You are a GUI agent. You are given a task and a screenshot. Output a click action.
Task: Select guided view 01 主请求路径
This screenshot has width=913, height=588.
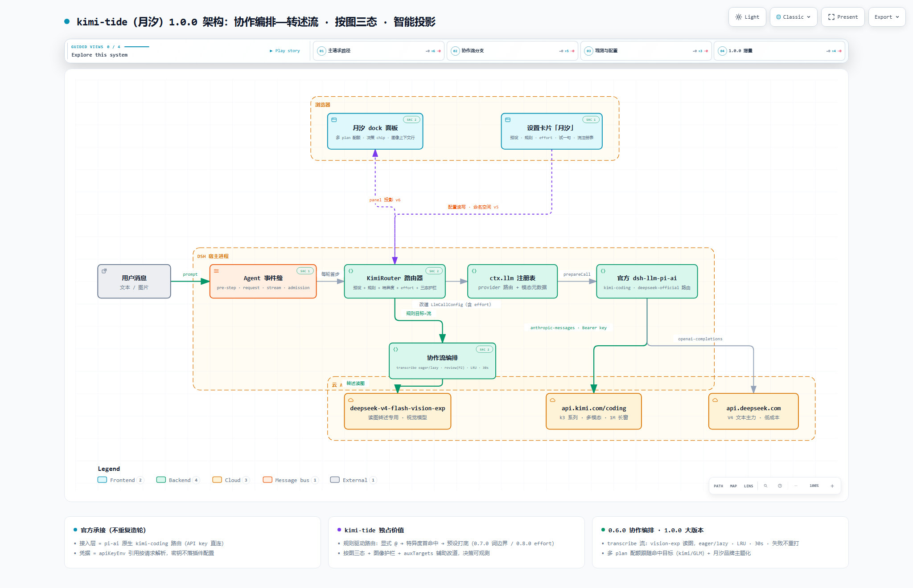tap(378, 51)
